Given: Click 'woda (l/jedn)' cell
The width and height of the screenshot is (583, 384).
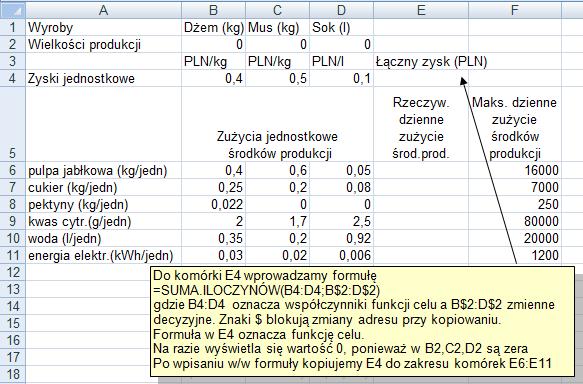Looking at the screenshot, I should (x=103, y=238).
